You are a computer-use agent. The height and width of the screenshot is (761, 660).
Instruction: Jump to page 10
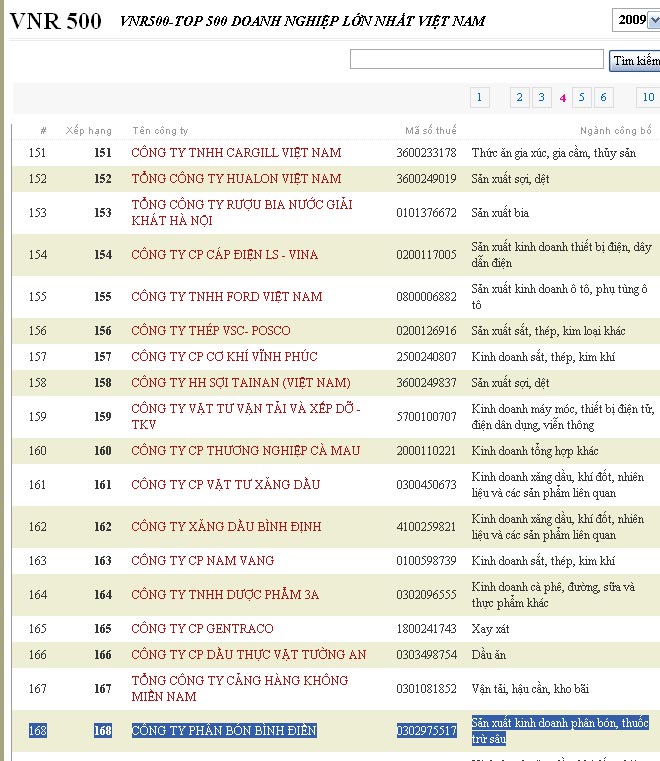[648, 97]
